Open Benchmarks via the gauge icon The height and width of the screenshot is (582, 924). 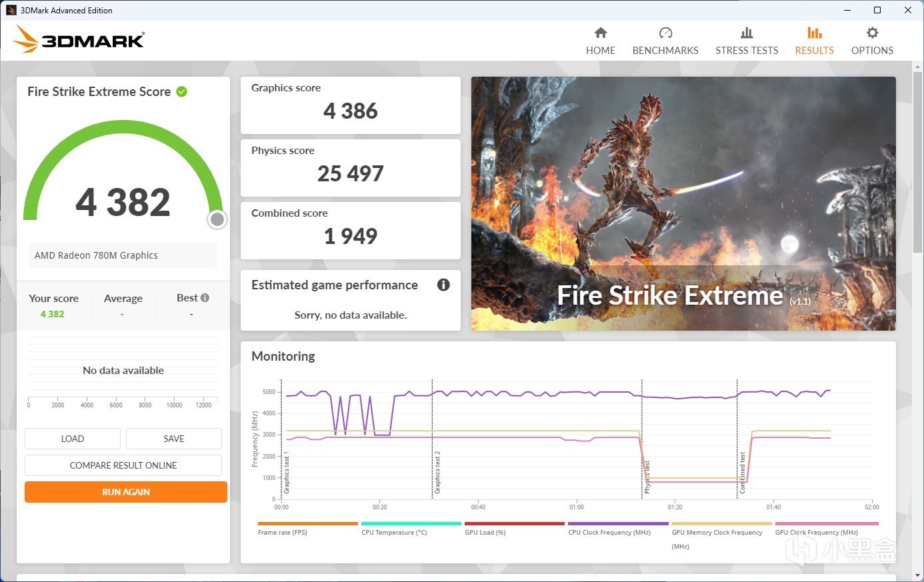tap(665, 33)
